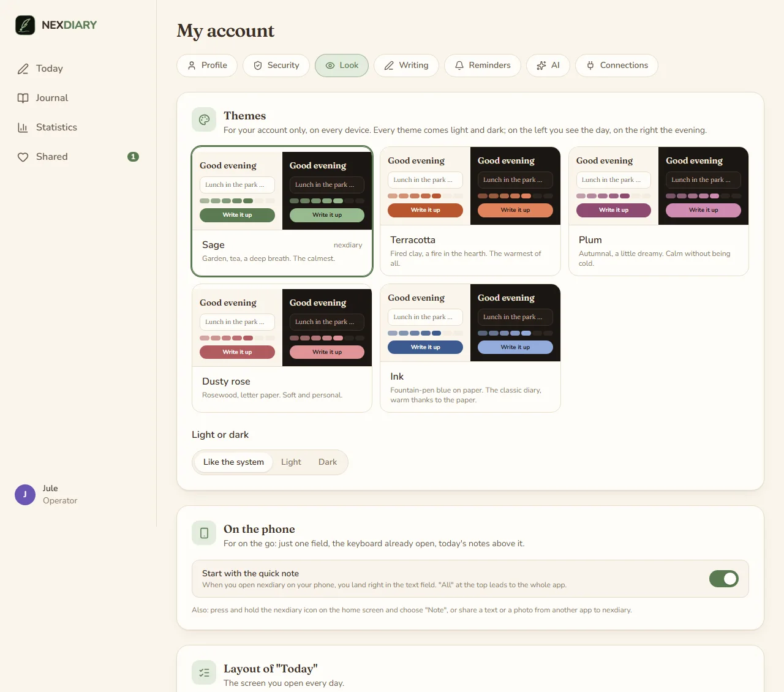The image size is (784, 692).
Task: Open the Shared section in sidebar
Action: [78, 157]
